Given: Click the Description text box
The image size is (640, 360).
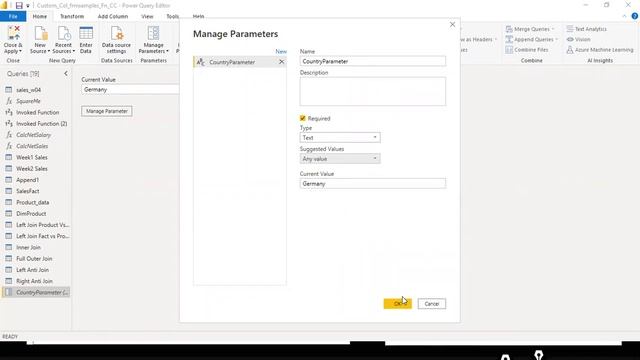Looking at the screenshot, I should pyautogui.click(x=373, y=91).
